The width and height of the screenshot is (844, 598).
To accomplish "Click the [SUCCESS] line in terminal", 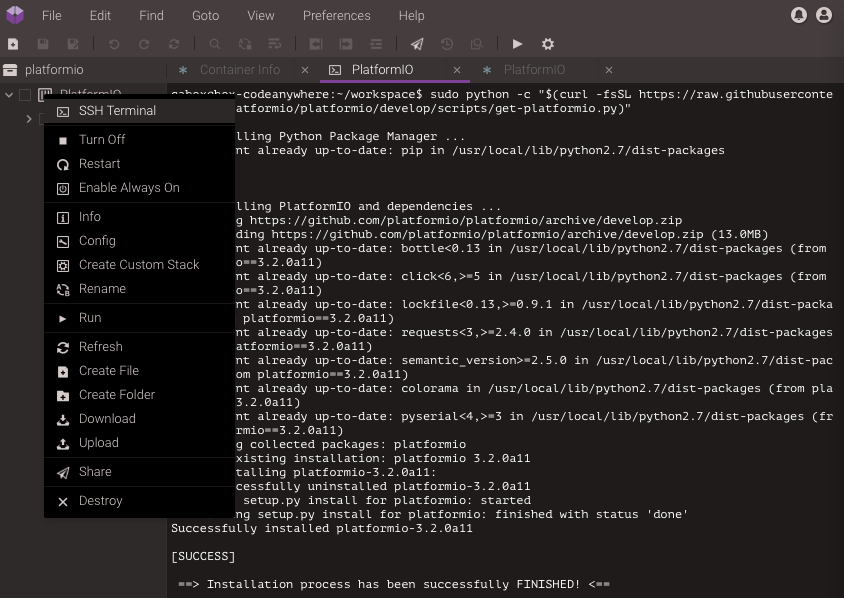I will (203, 556).
